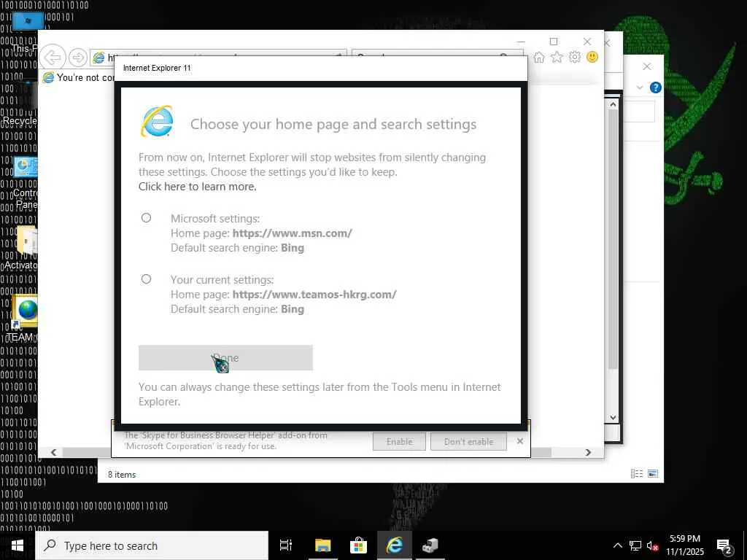This screenshot has width=747, height=560.
Task: Open Task View on taskbar
Action: click(286, 545)
